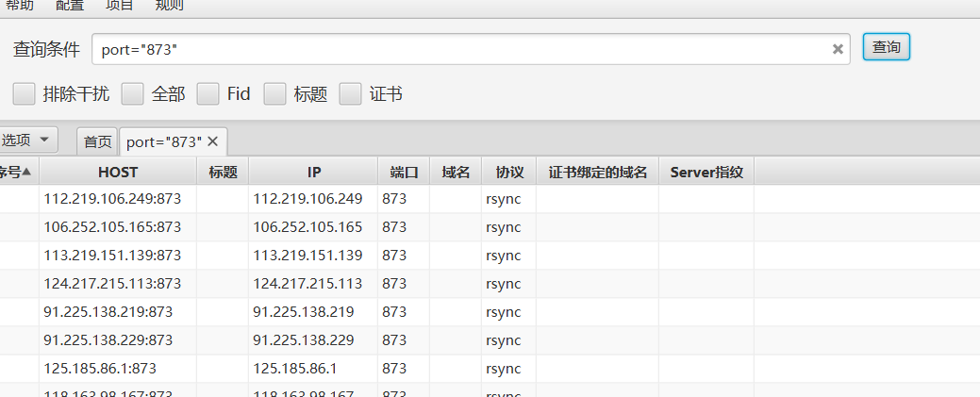980x397 pixels.
Task: Click IP cell 125.185.86.1
Action: pos(295,369)
